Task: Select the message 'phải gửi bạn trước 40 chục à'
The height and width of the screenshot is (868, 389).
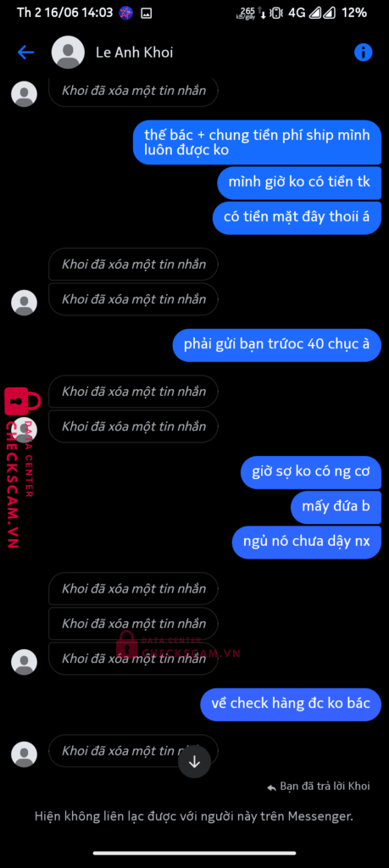Action: tap(276, 345)
